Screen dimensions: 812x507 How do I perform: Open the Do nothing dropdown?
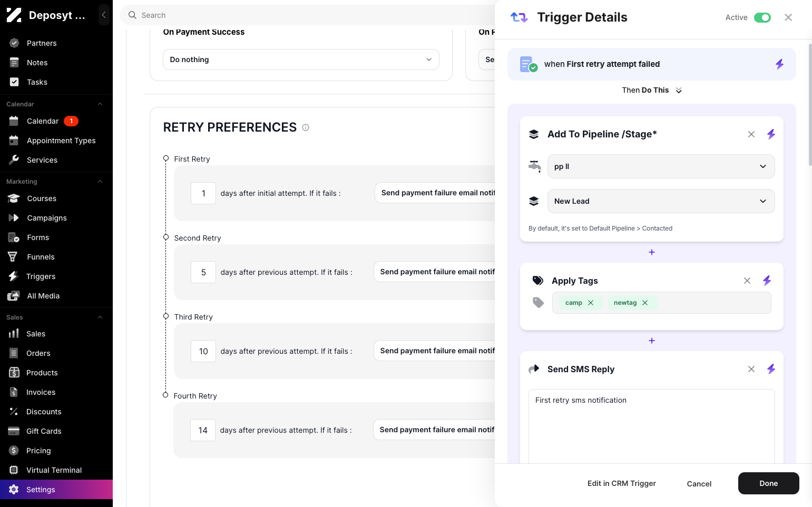[301, 59]
